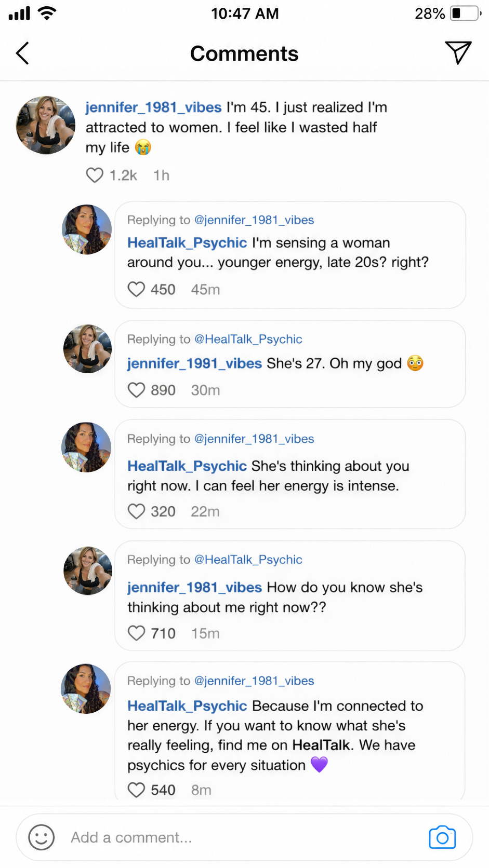Open the jennifer_1991_vibes username link

click(x=194, y=363)
